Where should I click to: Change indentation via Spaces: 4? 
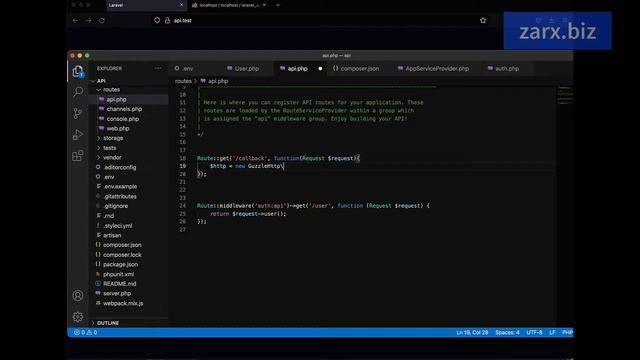click(507, 332)
